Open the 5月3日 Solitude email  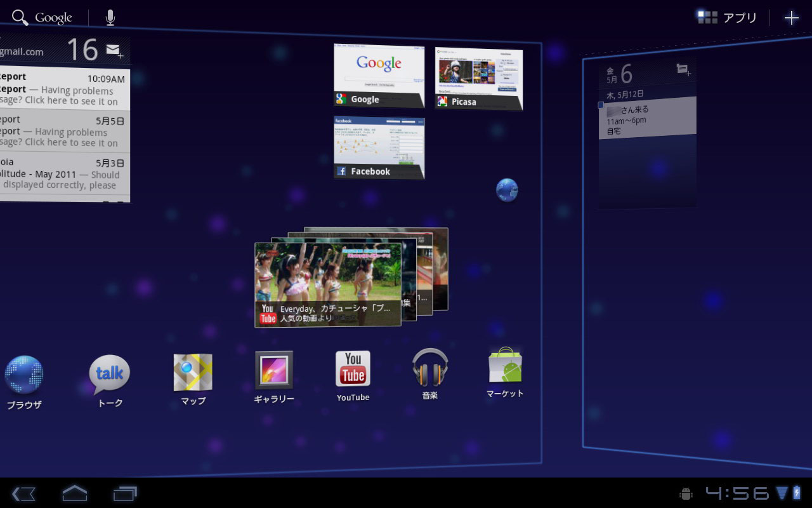[65, 173]
